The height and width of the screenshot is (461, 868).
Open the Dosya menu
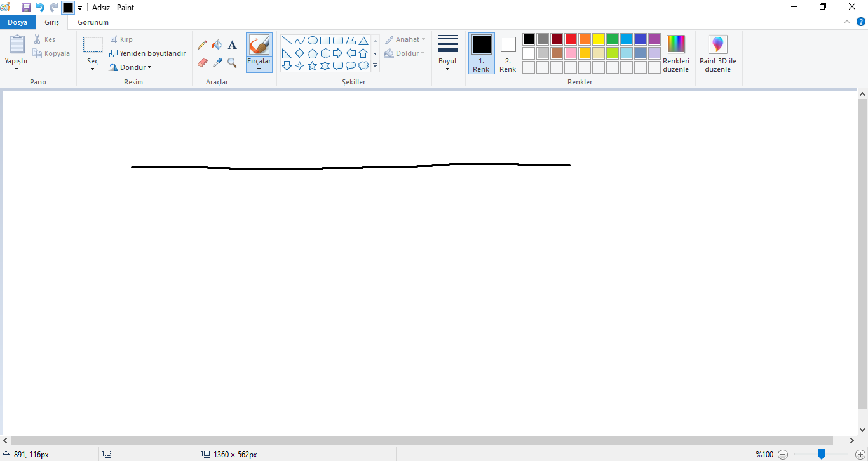coord(18,22)
